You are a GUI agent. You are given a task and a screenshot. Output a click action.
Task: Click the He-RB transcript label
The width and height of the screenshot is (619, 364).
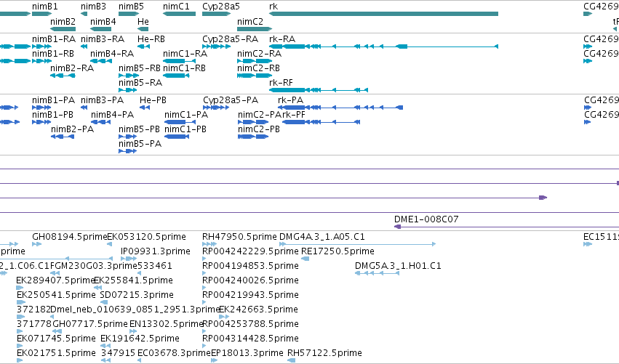pos(151,39)
